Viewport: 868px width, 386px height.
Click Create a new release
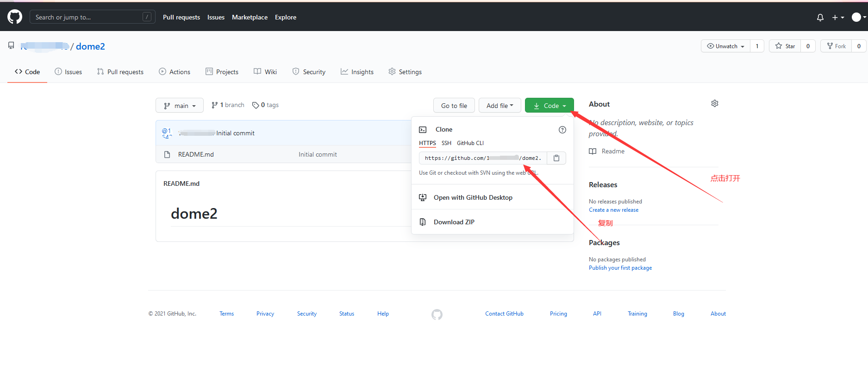pos(613,210)
